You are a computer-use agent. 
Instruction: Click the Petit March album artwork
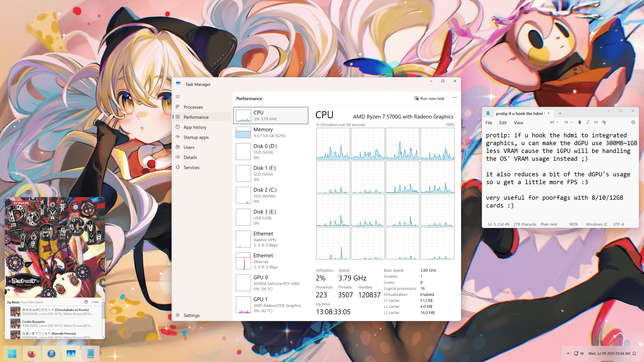point(55,247)
